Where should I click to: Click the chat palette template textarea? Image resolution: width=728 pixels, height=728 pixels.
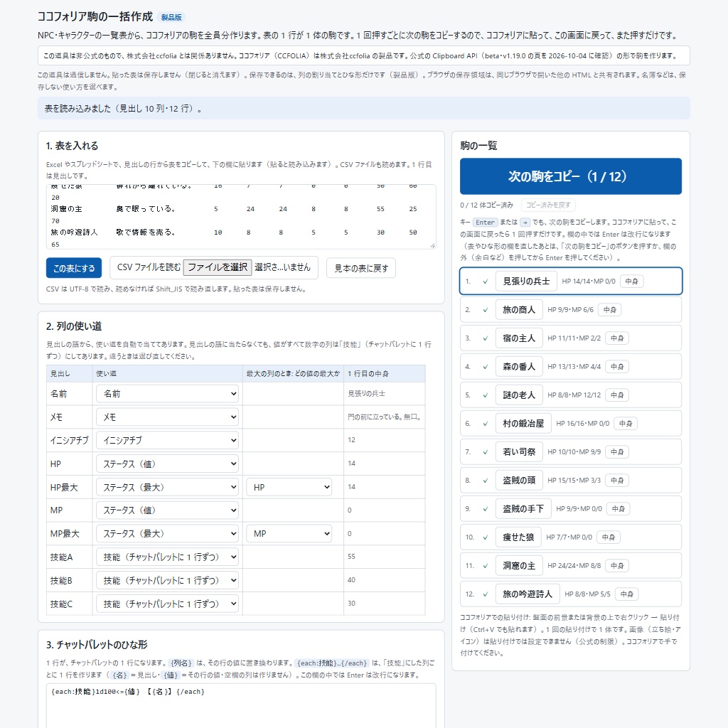241,706
